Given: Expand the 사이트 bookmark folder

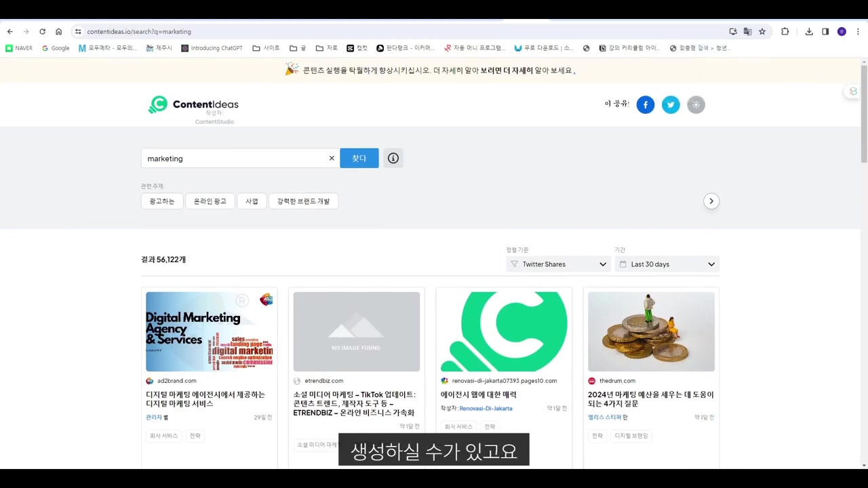Looking at the screenshot, I should (266, 48).
